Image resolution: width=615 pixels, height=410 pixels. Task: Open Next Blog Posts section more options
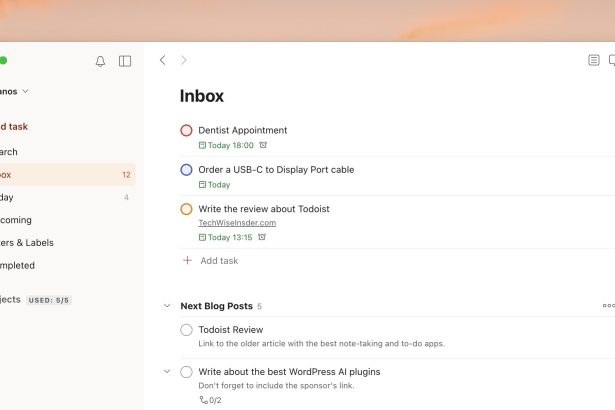pos(609,305)
